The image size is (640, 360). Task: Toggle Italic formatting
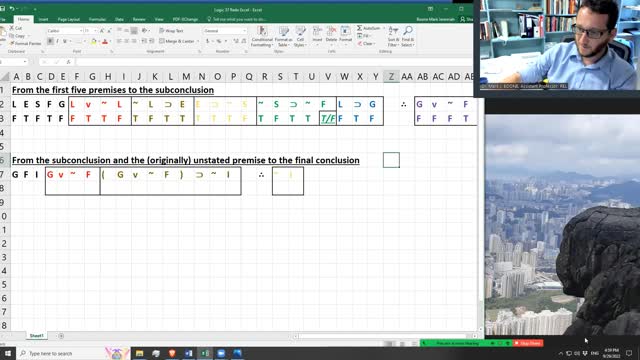[57, 41]
